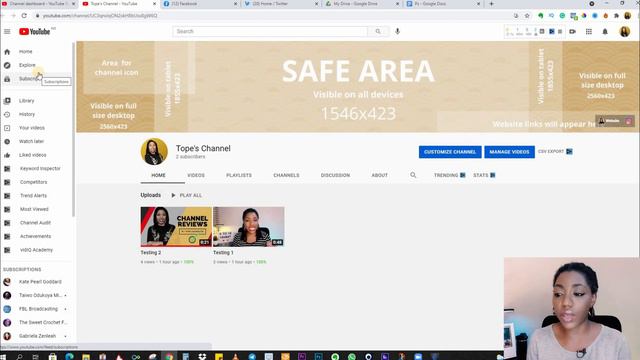Open the Testing 1 video thumbnail
Viewport: 640px width, 360px height.
coord(249,227)
